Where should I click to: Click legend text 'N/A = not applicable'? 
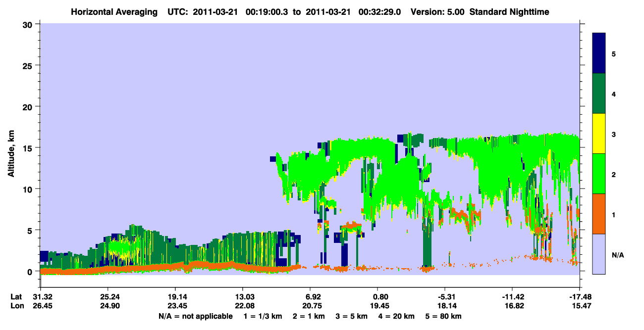[195, 316]
